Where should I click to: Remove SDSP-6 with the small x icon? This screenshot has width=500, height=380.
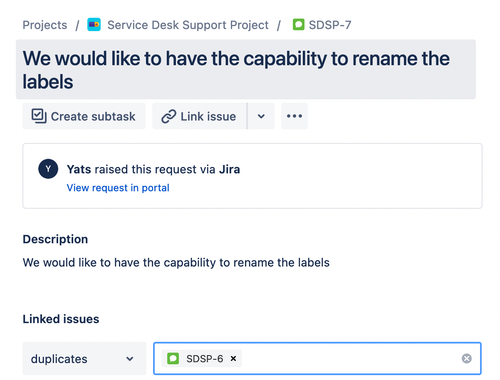pos(233,358)
